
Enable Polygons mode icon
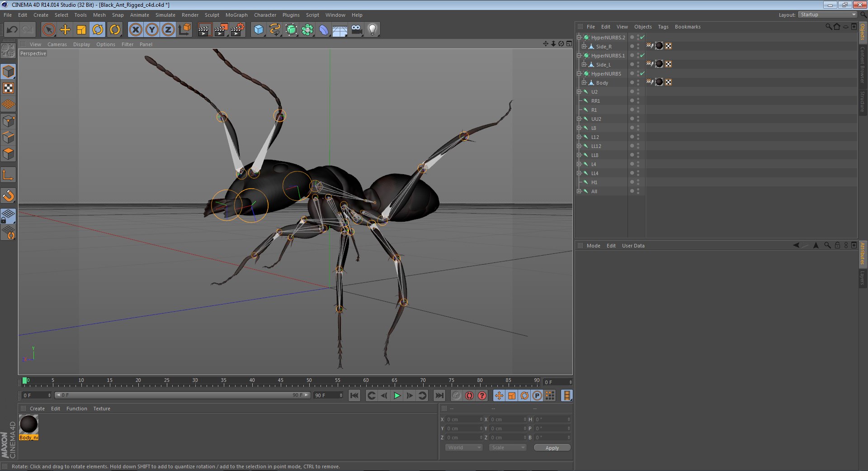(x=8, y=154)
